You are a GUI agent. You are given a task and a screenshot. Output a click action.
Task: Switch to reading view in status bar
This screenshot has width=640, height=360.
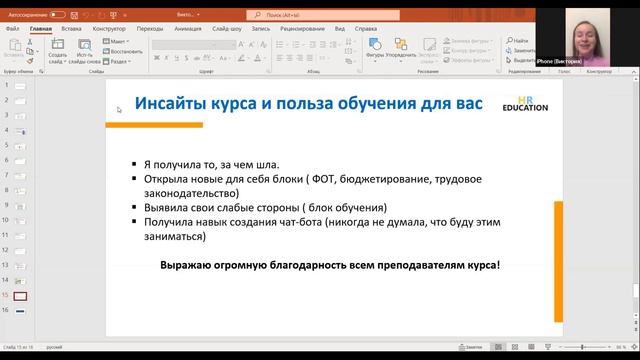[x=531, y=347]
